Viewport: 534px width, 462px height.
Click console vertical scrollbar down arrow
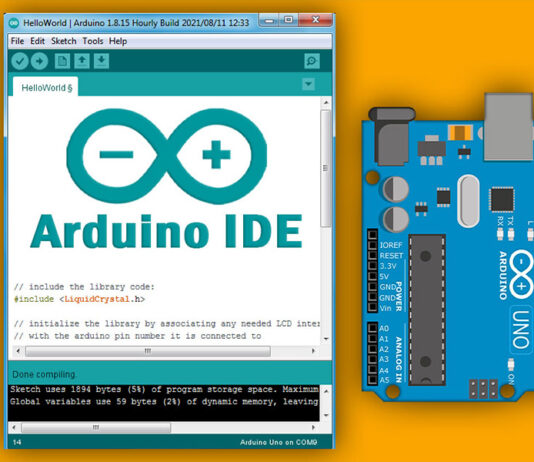coord(326,415)
